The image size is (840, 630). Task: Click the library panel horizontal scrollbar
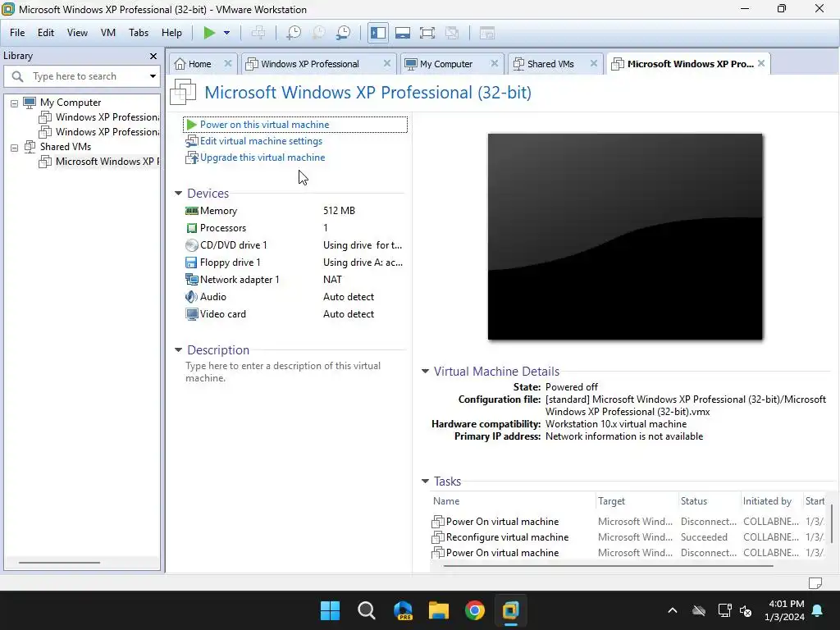tap(59, 563)
